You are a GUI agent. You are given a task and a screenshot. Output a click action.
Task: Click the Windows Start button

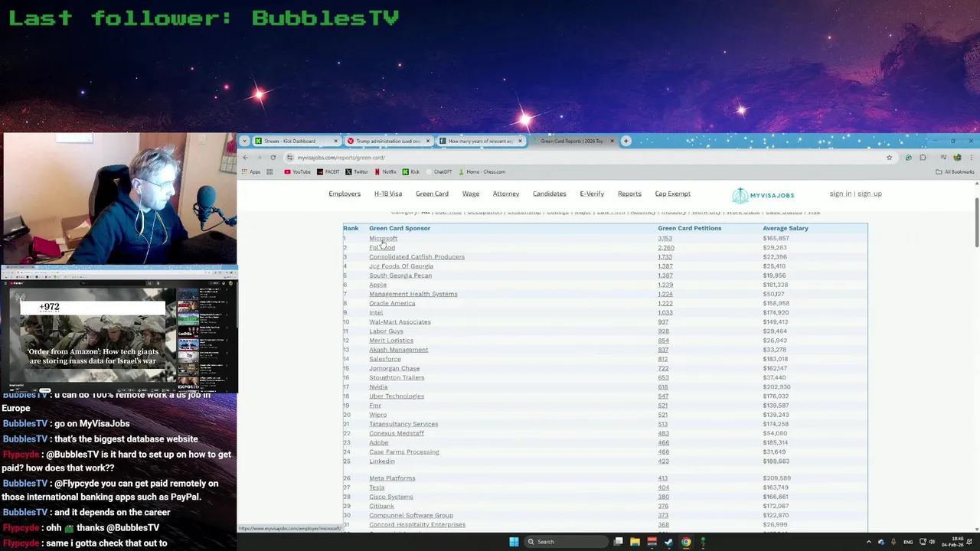coord(514,542)
